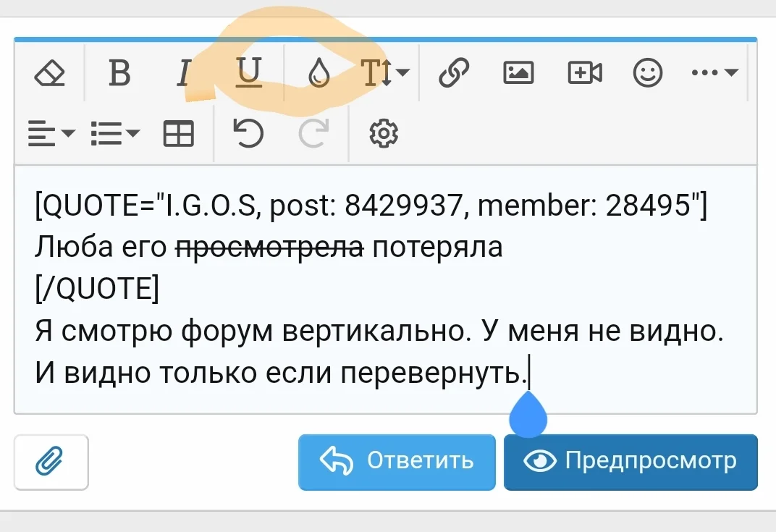
Task: Undo the last edit
Action: pyautogui.click(x=248, y=133)
